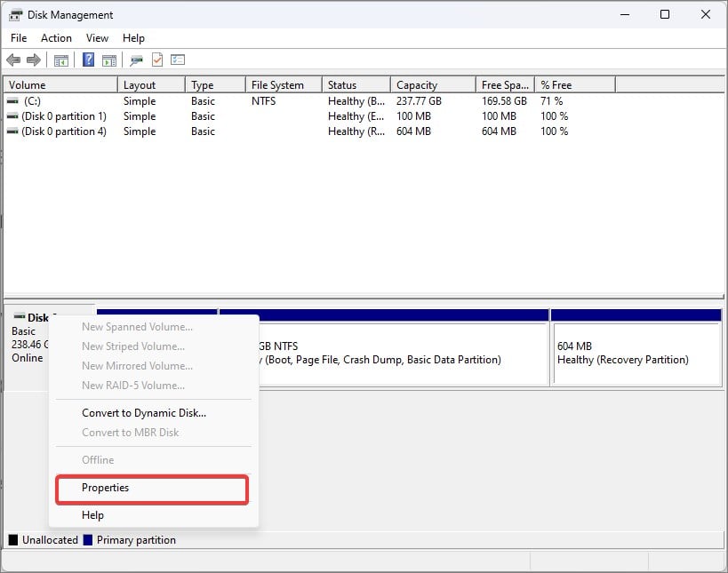This screenshot has width=728, height=573.
Task: Click the 604 MB Recovery Partition block
Action: 635,353
